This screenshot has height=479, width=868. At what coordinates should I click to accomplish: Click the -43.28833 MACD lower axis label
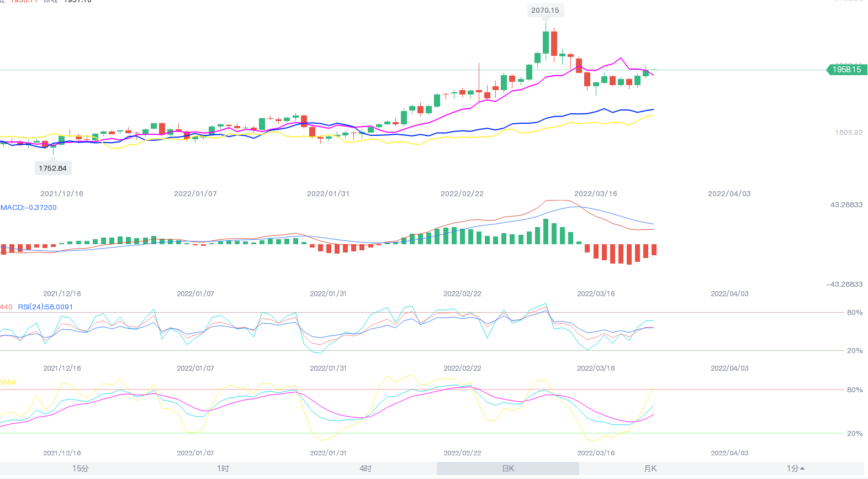click(844, 285)
